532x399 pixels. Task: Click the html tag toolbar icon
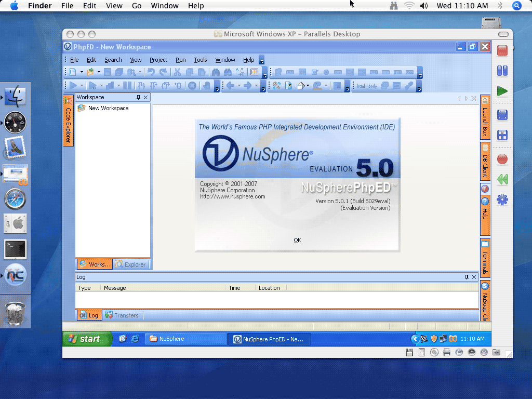click(361, 86)
